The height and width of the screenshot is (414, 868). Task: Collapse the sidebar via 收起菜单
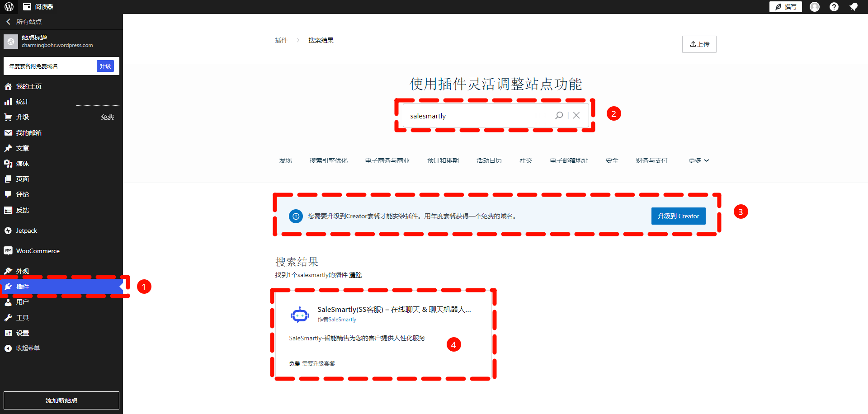[x=28, y=348]
